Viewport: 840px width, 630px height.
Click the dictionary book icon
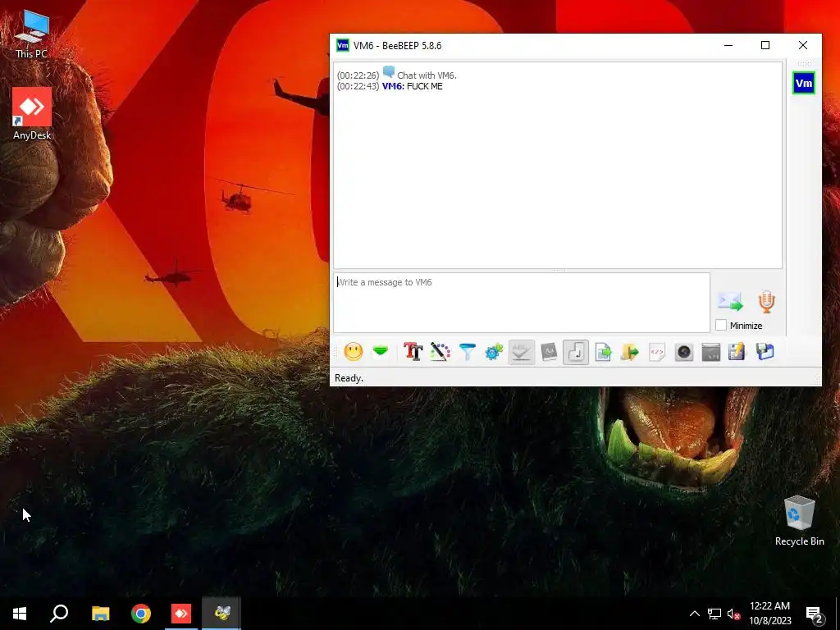click(x=549, y=352)
